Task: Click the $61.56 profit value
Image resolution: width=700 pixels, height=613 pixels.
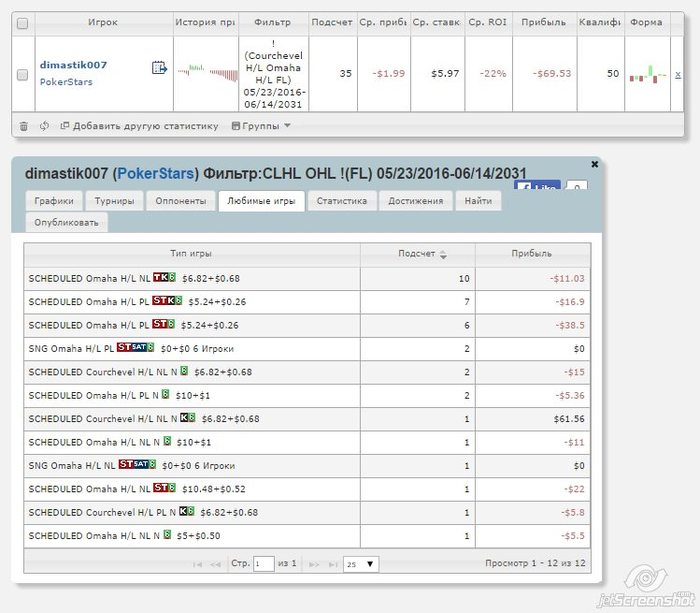Action: click(569, 419)
